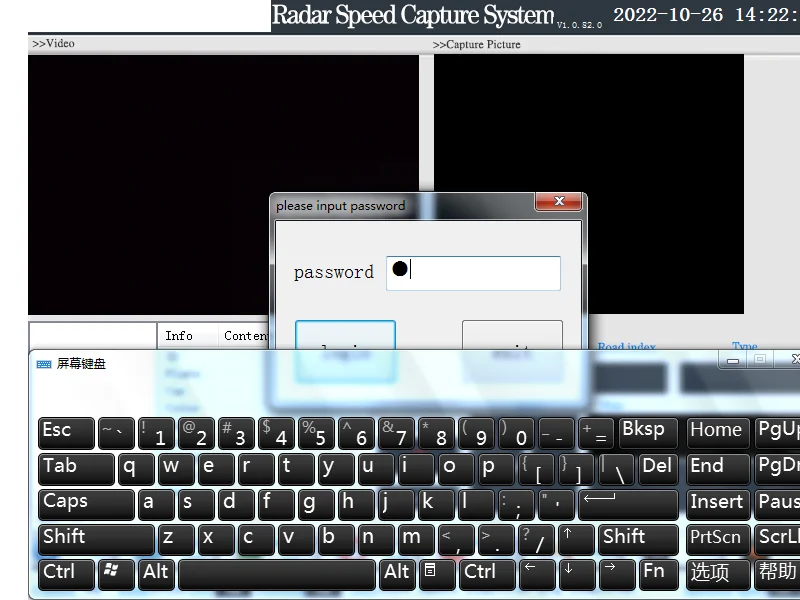Tap the number 8 key
This screenshot has width=800, height=600.
pyautogui.click(x=436, y=433)
